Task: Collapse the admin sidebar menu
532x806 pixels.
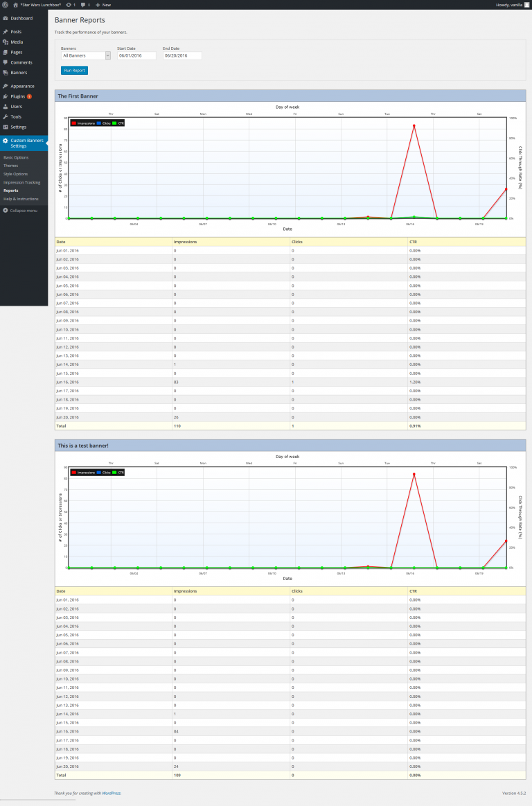Action: pyautogui.click(x=21, y=210)
